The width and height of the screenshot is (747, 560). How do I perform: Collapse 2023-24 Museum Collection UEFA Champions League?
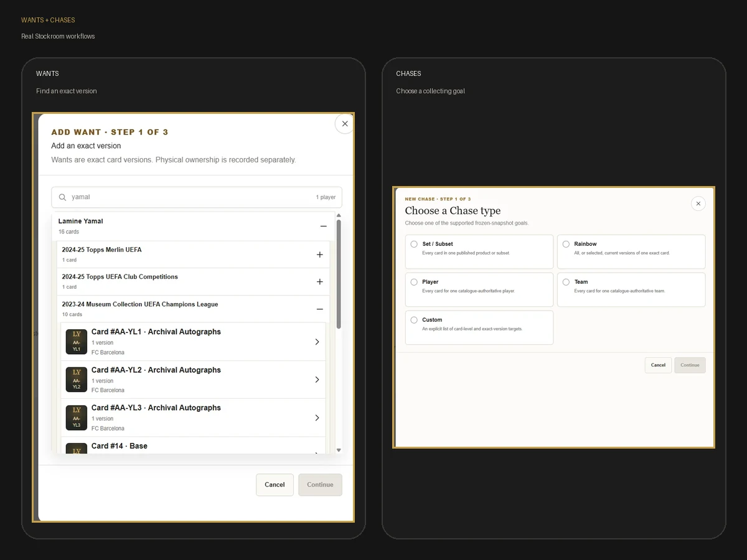(319, 309)
